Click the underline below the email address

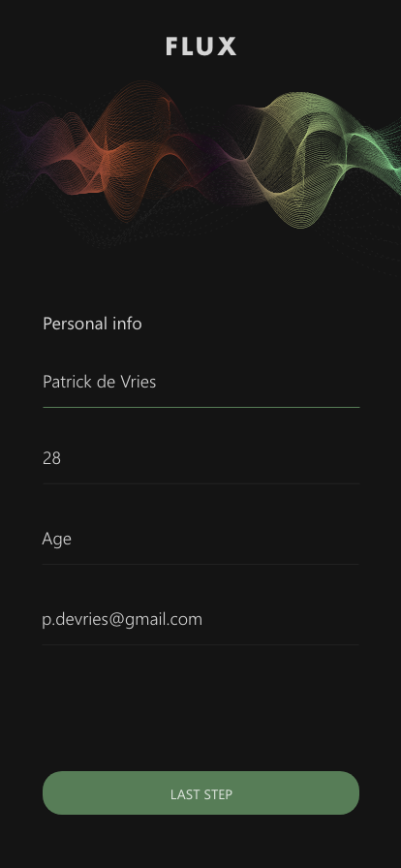point(200,645)
